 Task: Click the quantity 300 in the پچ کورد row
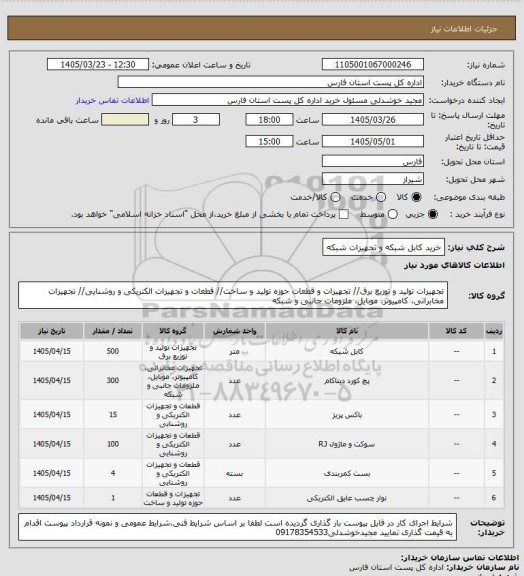pos(113,381)
